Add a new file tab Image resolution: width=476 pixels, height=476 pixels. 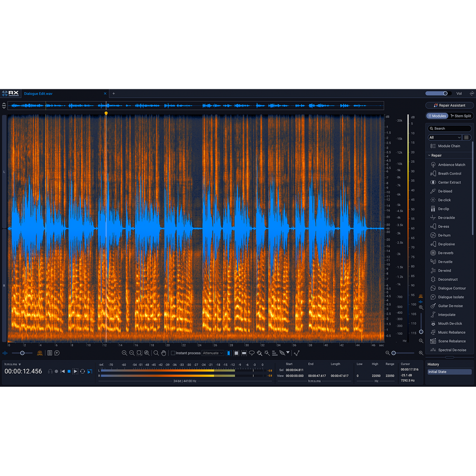[113, 94]
